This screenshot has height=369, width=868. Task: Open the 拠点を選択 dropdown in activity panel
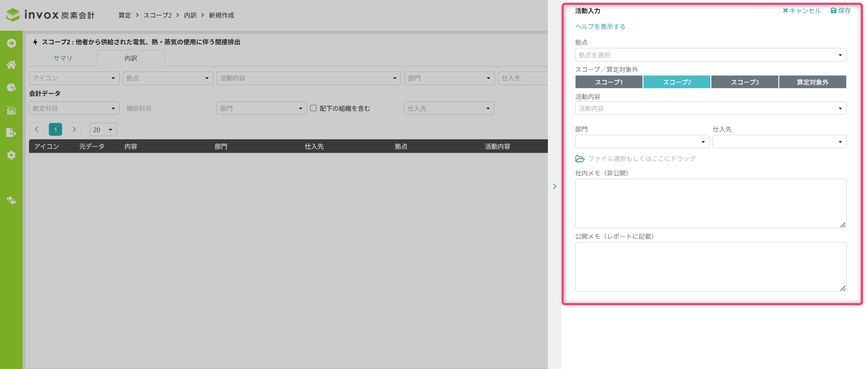click(x=710, y=55)
